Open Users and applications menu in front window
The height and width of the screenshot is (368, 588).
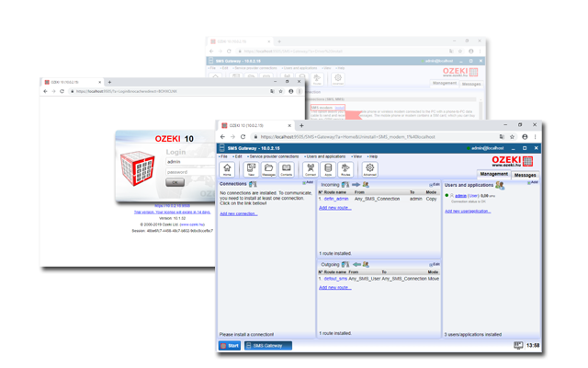(x=324, y=156)
